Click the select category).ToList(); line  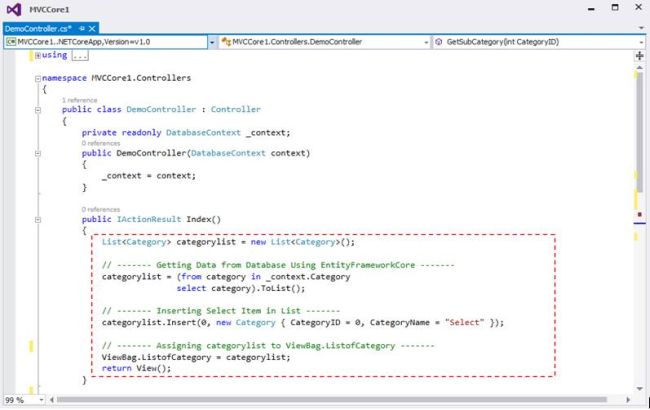tap(240, 289)
